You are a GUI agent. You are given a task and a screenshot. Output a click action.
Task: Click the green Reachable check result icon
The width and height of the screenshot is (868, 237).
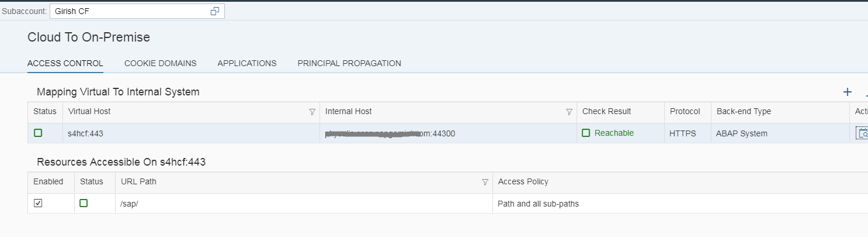(x=586, y=133)
